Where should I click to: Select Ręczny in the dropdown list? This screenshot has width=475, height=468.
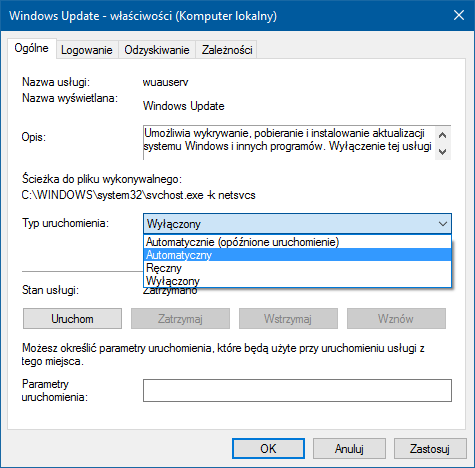[297, 268]
